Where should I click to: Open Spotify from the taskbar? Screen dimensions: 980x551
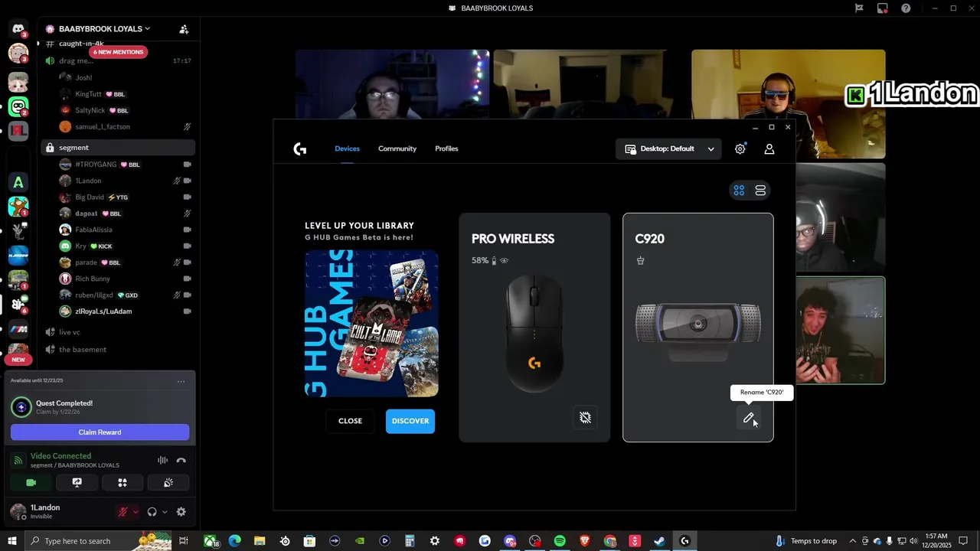[x=560, y=541]
